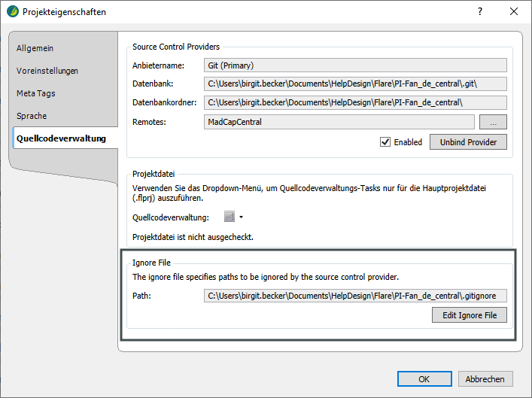
Task: Select the Meta Tags tab
Action: pos(36,93)
